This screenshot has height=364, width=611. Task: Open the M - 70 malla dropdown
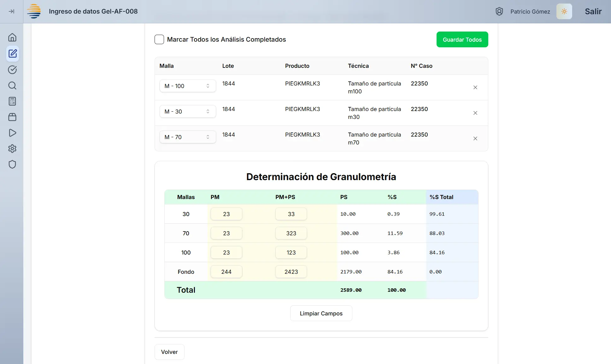(187, 137)
